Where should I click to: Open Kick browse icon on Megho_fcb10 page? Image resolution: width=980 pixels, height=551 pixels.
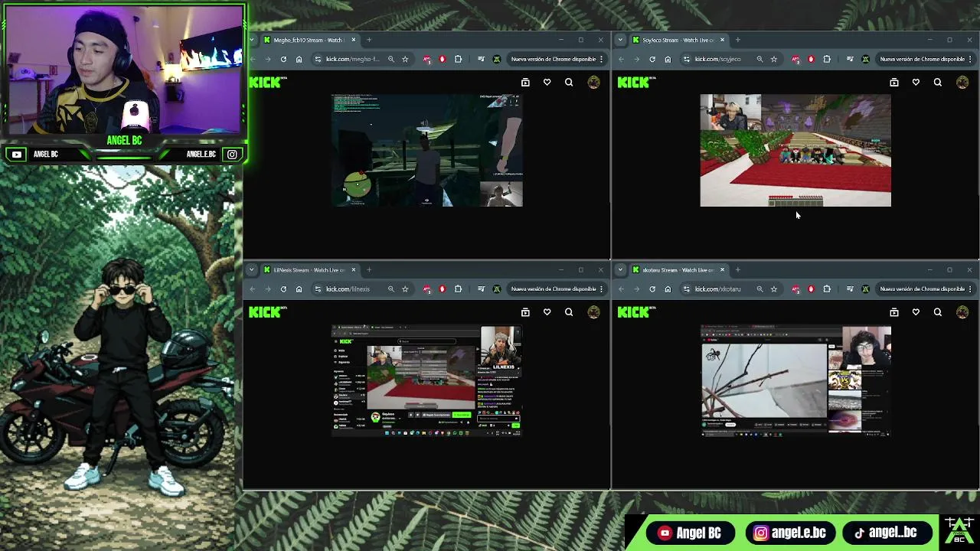pos(525,82)
